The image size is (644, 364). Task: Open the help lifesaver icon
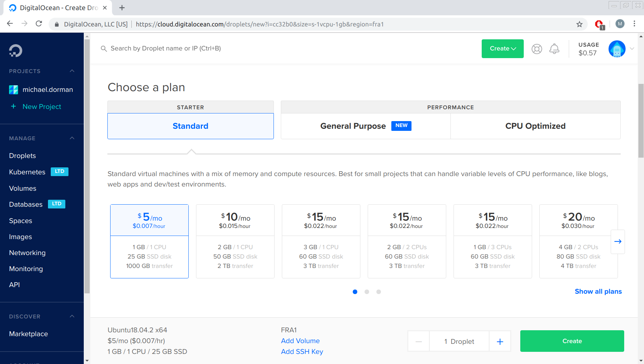pyautogui.click(x=537, y=49)
